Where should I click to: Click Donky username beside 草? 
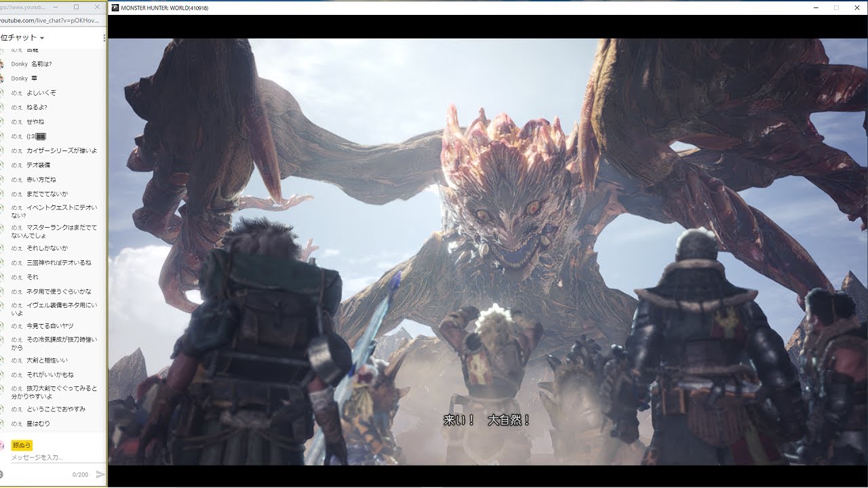tap(20, 78)
